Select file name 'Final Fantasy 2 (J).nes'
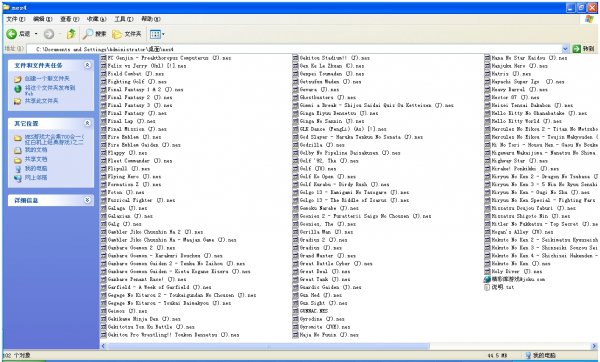This screenshot has width=600, height=362. [x=140, y=97]
